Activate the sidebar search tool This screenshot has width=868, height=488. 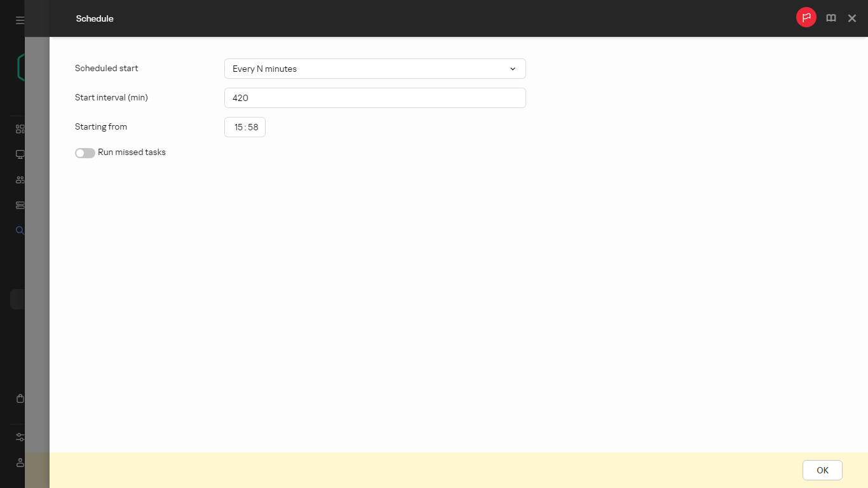(x=20, y=230)
